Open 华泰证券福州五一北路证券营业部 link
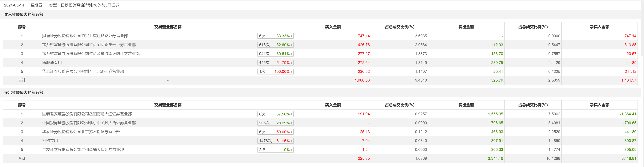Viewport: 644px width, 167px height. 83,72
